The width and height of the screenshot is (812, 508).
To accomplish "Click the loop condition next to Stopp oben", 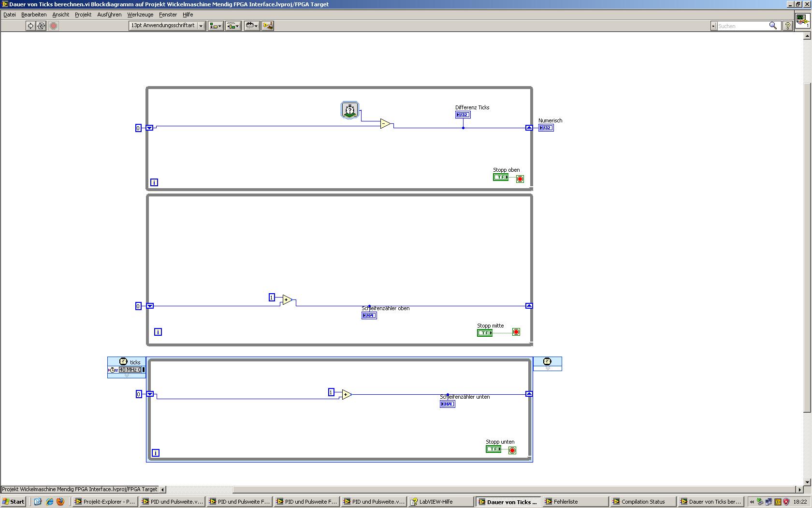I will pyautogui.click(x=520, y=179).
